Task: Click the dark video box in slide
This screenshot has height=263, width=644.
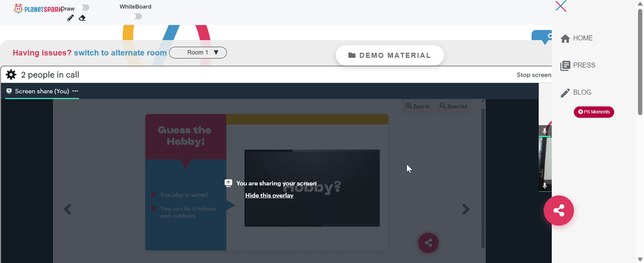Action: (312, 188)
